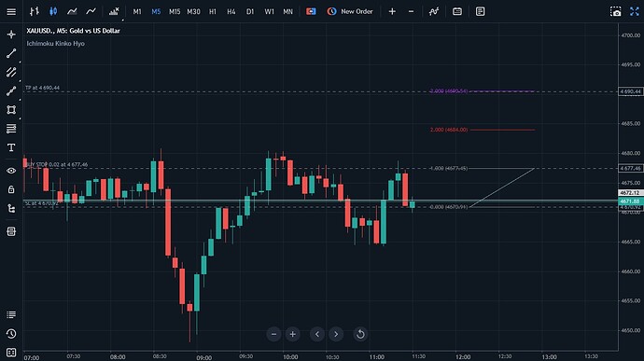Select the M15 timeframe
Viewport: 644px width, 361px height.
click(175, 11)
